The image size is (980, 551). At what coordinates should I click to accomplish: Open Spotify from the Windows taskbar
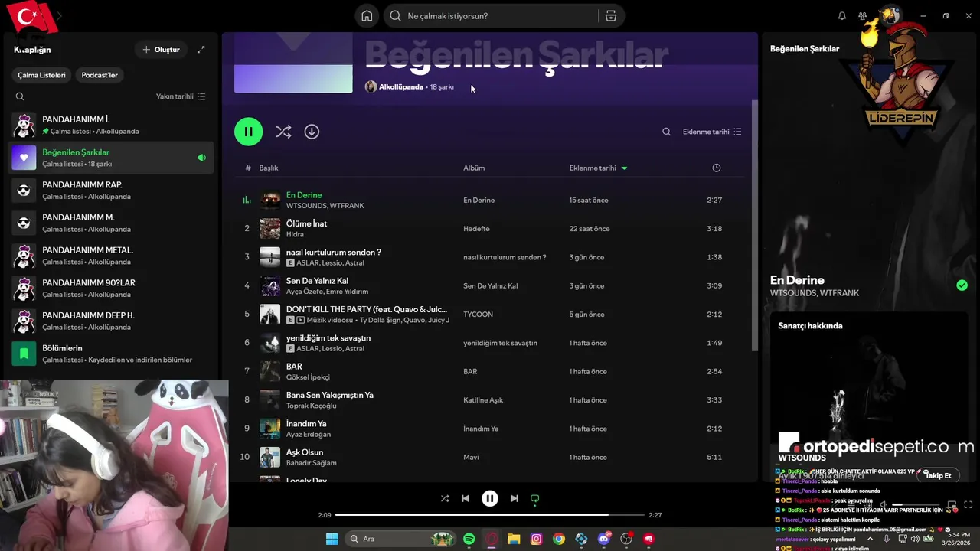pyautogui.click(x=469, y=539)
